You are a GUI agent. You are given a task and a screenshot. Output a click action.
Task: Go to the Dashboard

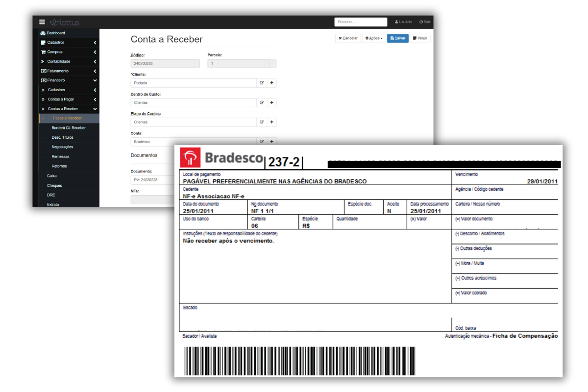tap(69, 33)
